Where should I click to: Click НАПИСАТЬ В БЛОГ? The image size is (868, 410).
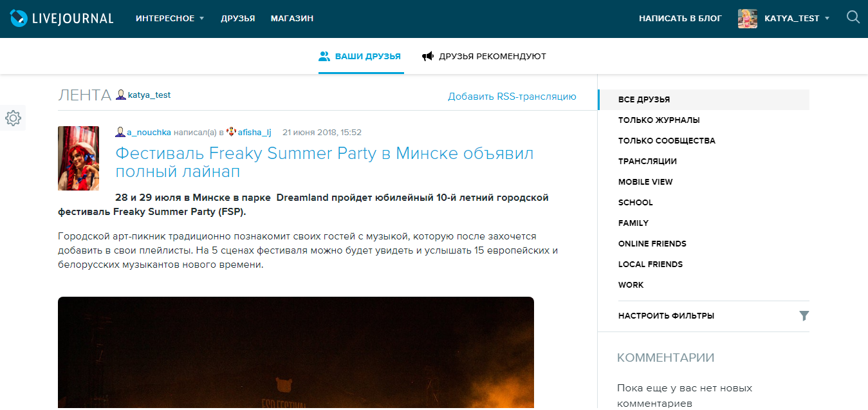point(680,18)
